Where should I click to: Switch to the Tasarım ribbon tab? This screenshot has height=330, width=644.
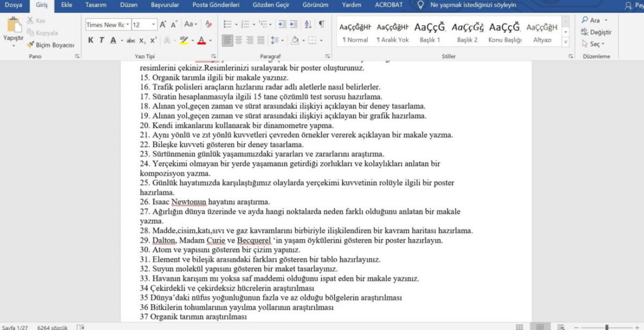pyautogui.click(x=96, y=5)
